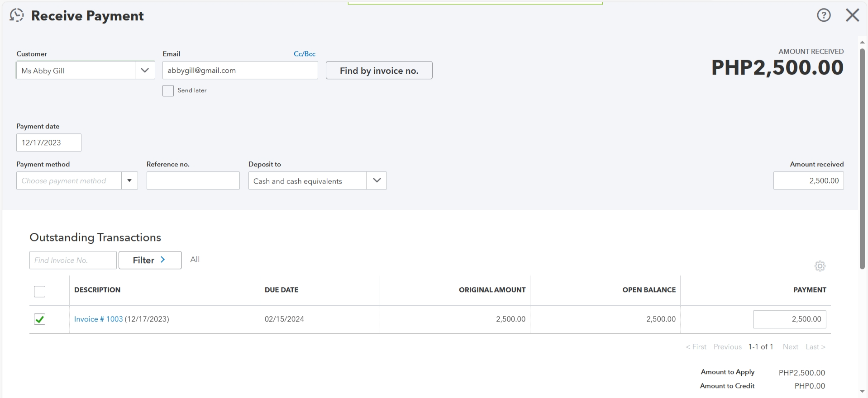
Task: Click the invoice Payment amount field
Action: 789,319
